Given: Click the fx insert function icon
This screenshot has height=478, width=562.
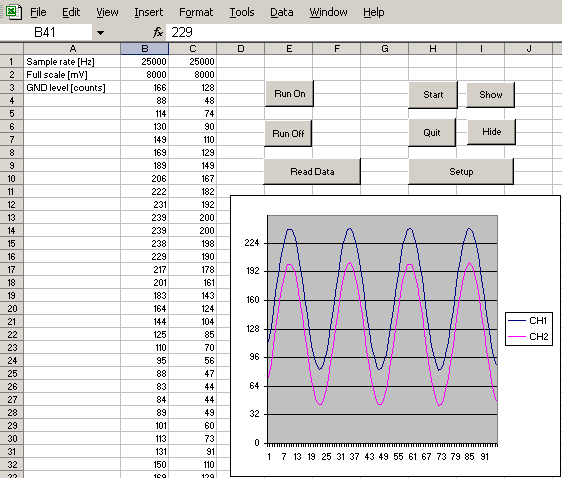Looking at the screenshot, I should (157, 33).
